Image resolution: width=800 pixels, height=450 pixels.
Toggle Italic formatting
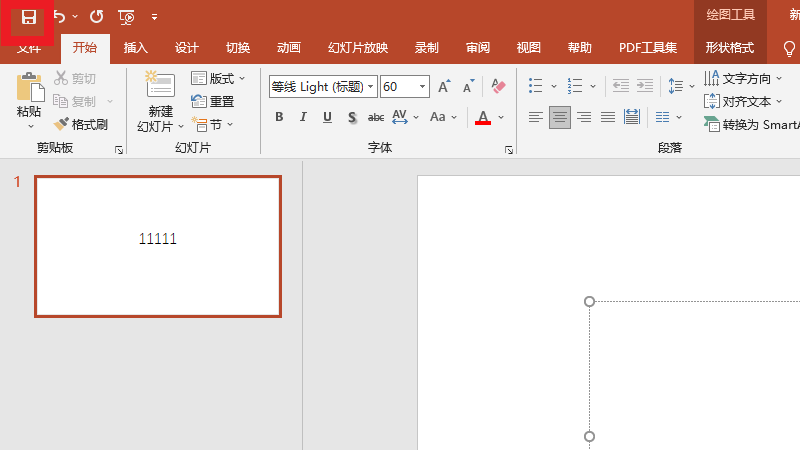coord(303,118)
